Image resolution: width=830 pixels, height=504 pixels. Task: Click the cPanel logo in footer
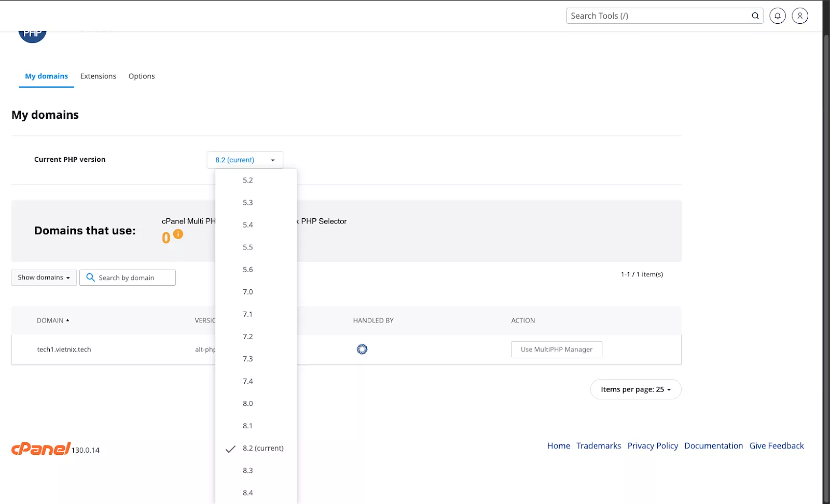[x=41, y=449]
